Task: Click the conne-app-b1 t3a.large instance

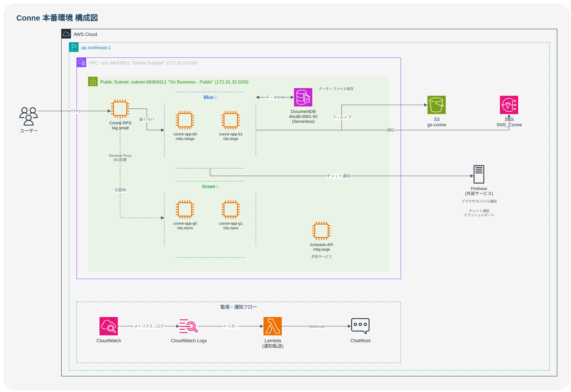Action: [x=230, y=120]
